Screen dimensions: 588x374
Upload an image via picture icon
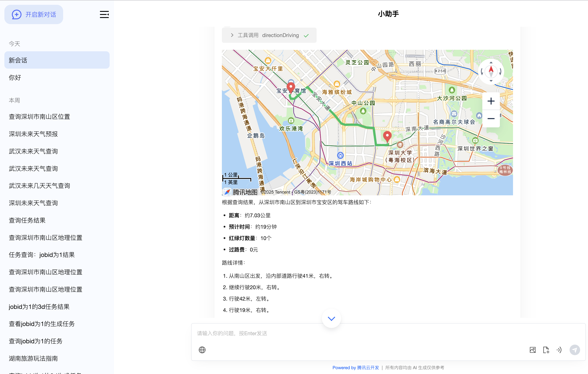point(533,350)
